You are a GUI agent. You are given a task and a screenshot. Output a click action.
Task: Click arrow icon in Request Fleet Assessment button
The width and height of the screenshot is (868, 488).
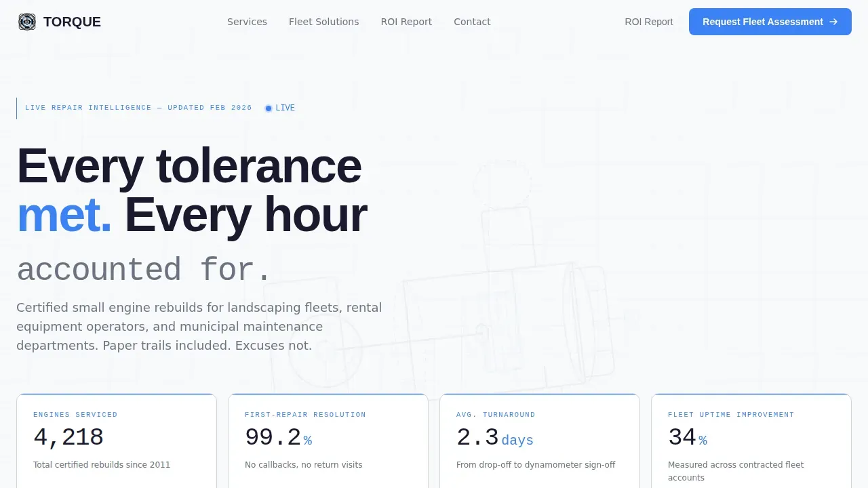point(833,22)
